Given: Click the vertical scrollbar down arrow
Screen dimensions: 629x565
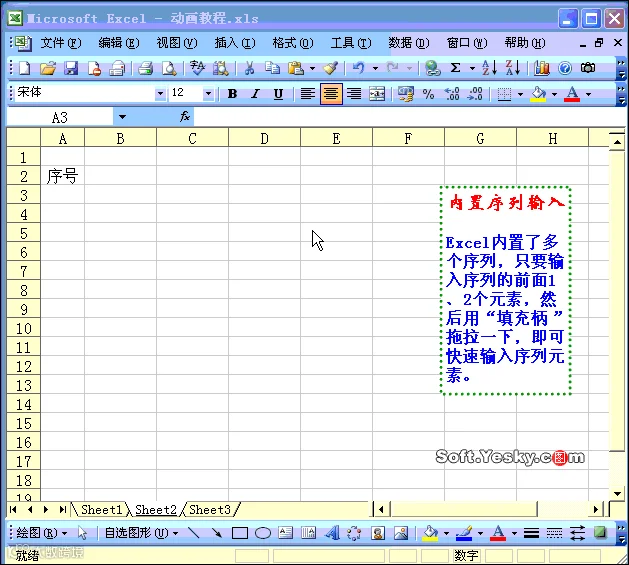Looking at the screenshot, I should [x=617, y=494].
